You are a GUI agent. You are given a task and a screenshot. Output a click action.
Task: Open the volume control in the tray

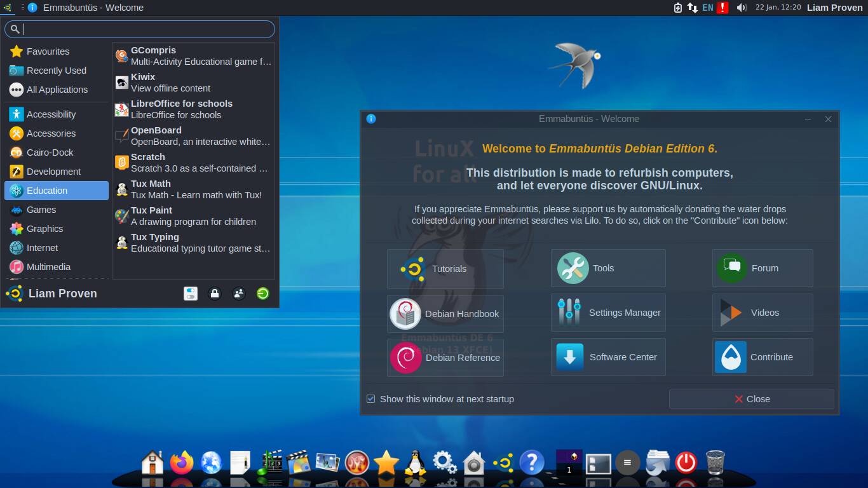pos(742,8)
